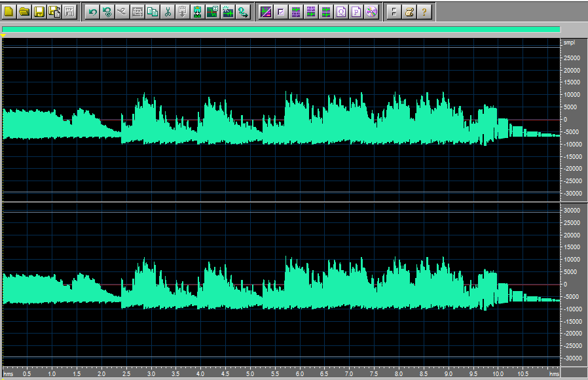Screen dimensions: 588x380
Task: Click the Paste clipboard toolbar icon
Action: (183, 11)
